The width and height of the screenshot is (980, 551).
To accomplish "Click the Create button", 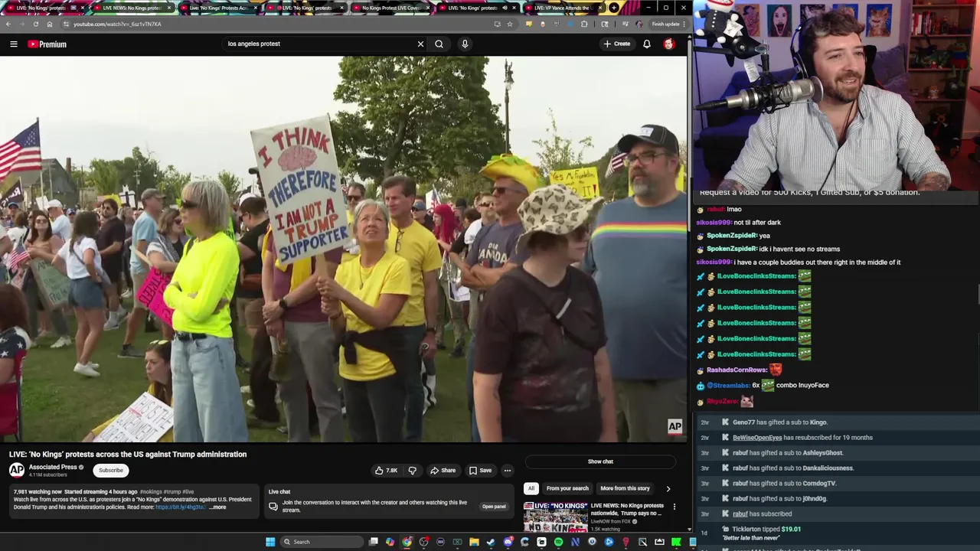I will (617, 44).
